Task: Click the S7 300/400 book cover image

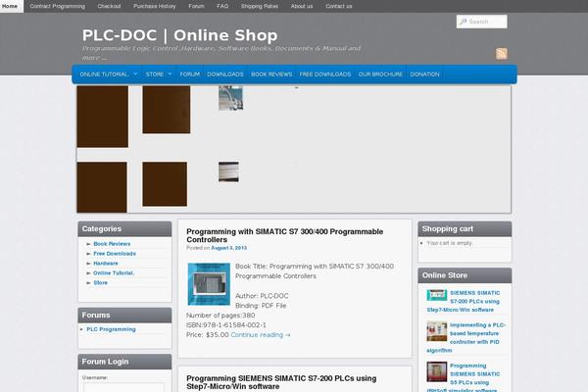Action: click(x=209, y=284)
